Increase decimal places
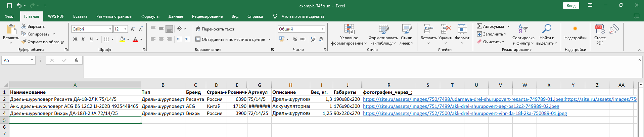This screenshot has height=137, width=644. (313, 39)
